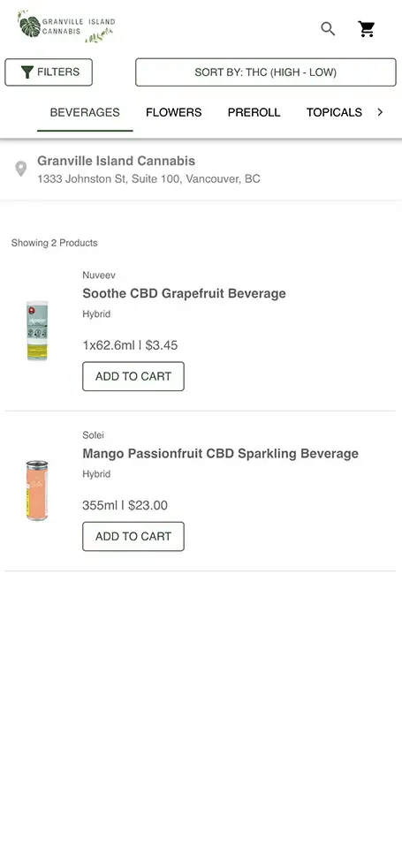Click the funnel icon in Filters
402x868 pixels.
tap(27, 72)
